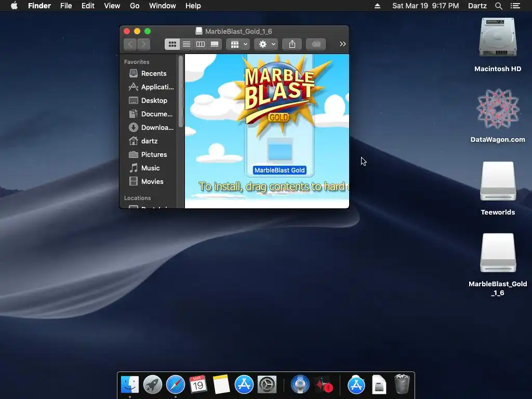This screenshot has width=532, height=399.
Task: Open the Dartz user menu
Action: click(477, 6)
